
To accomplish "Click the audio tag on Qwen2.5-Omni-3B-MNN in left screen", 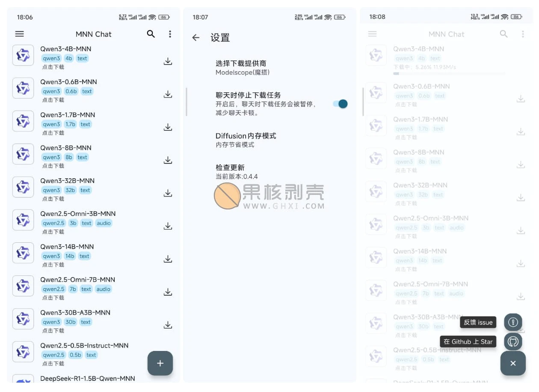I will point(104,223).
